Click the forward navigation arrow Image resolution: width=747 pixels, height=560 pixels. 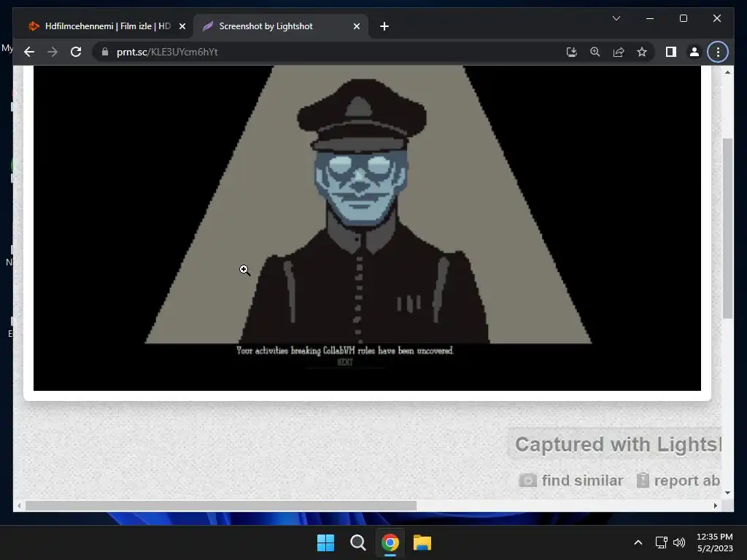tap(53, 52)
